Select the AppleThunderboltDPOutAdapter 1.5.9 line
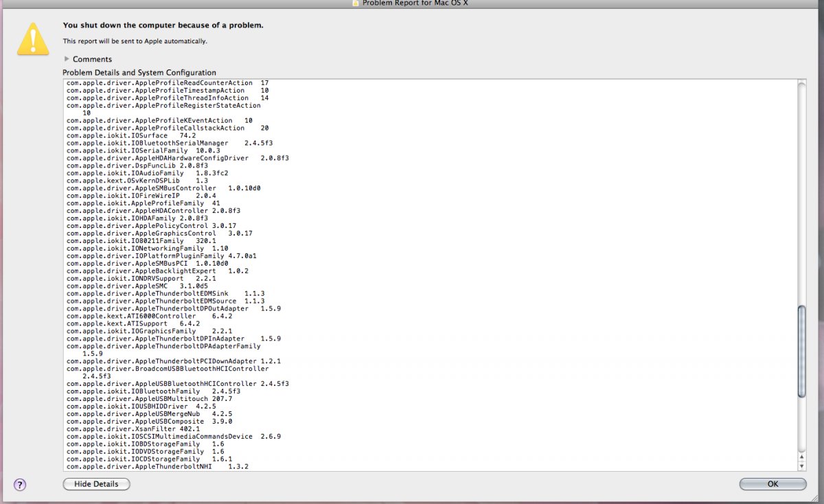Viewport: 824px width, 504px height. pyautogui.click(x=174, y=309)
